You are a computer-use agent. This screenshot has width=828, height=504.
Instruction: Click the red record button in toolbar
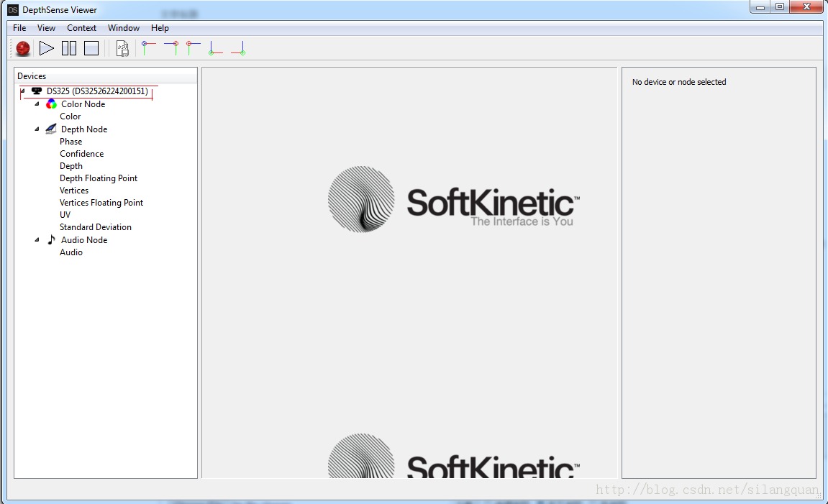click(23, 48)
